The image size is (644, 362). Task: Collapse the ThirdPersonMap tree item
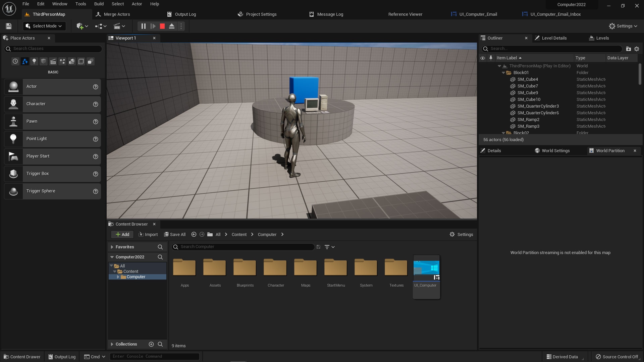pyautogui.click(x=499, y=66)
